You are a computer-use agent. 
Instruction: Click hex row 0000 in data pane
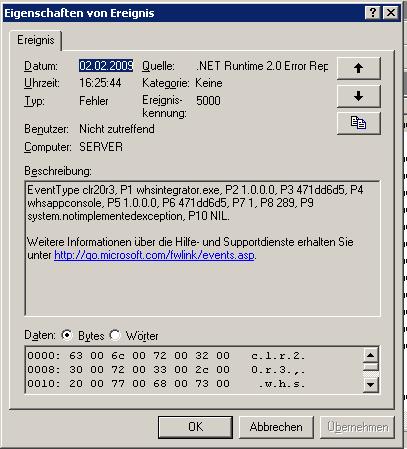point(166,356)
